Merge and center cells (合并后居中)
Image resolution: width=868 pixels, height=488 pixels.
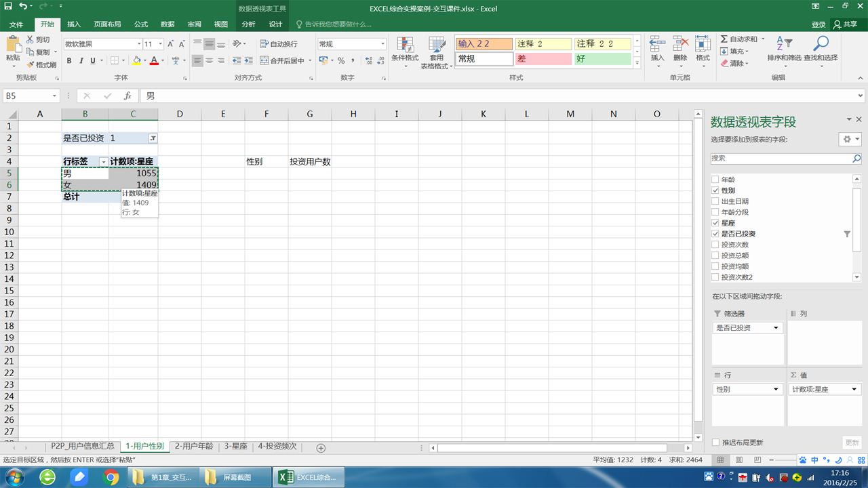[x=282, y=60]
